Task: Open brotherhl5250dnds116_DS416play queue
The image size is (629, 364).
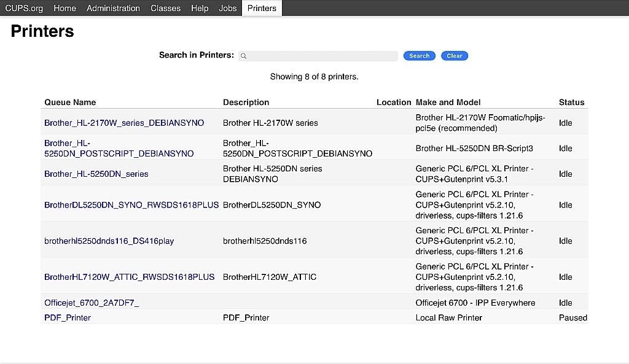Action: [109, 241]
